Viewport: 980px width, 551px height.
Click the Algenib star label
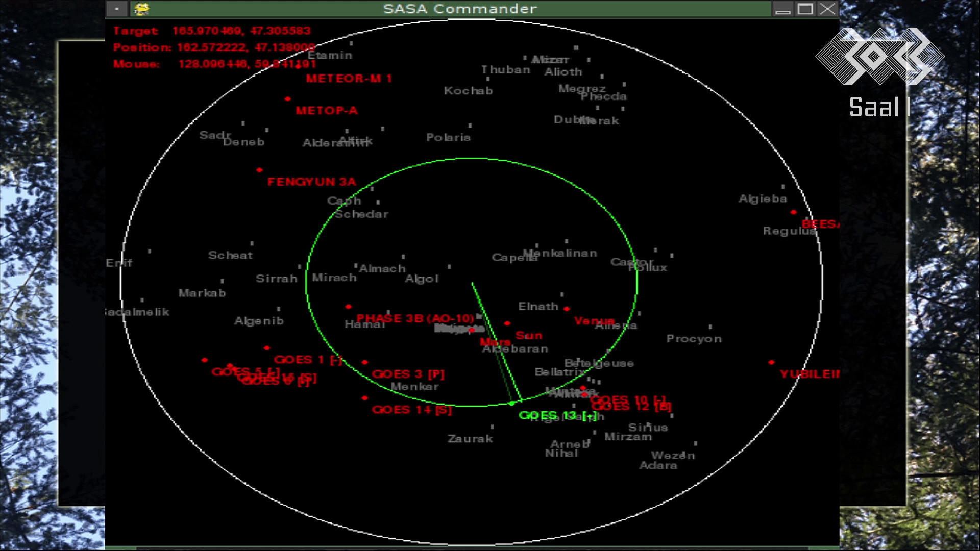point(259,321)
